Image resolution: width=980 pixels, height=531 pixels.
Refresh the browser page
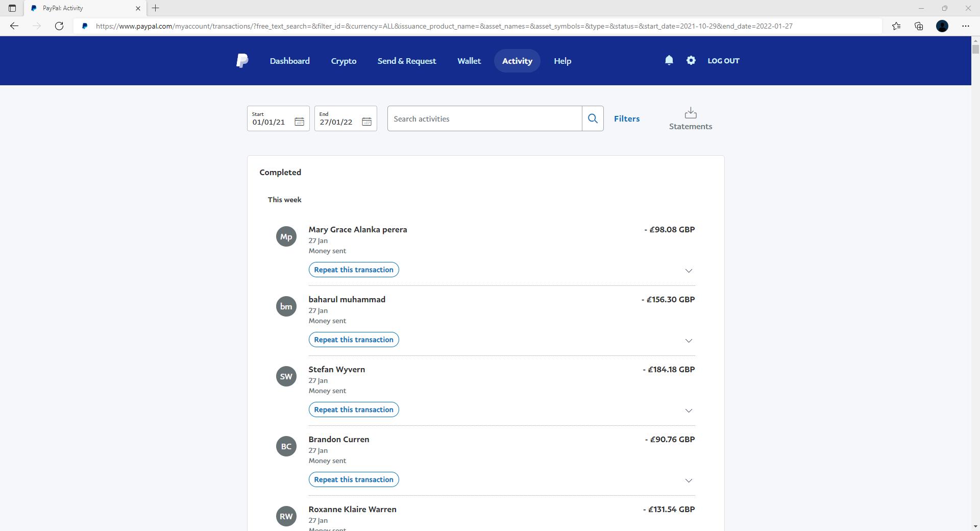click(59, 26)
